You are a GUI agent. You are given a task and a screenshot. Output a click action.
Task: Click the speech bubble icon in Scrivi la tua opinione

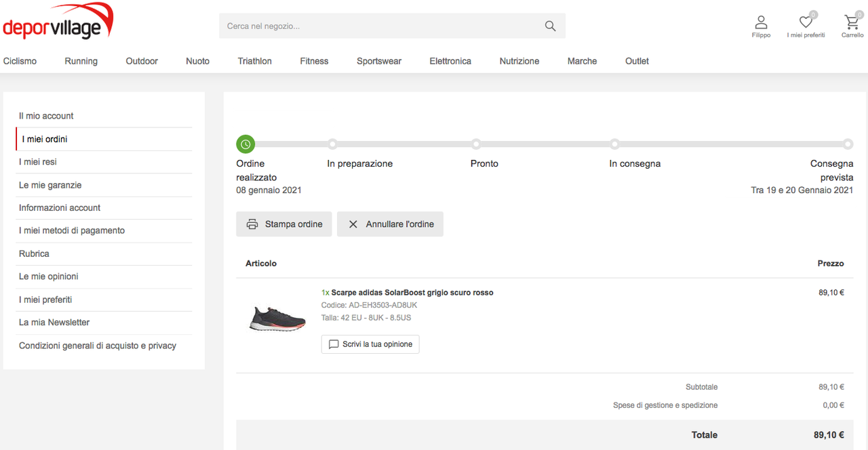pos(334,344)
